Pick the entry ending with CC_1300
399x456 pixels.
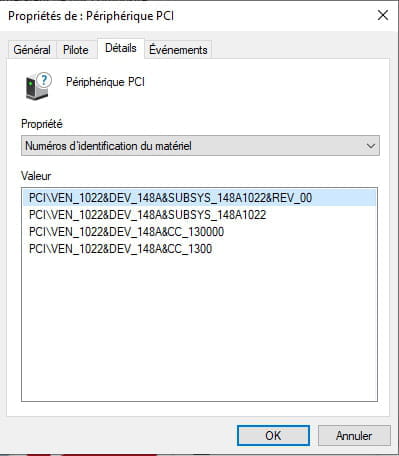pos(120,249)
